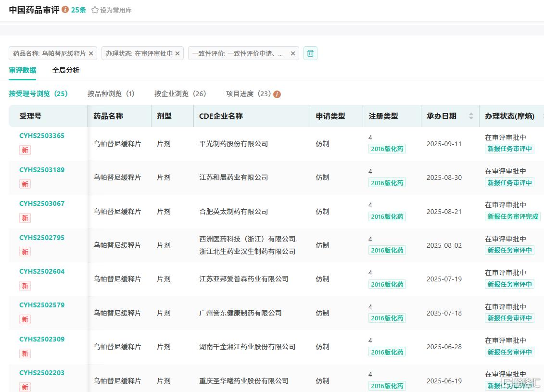
Task: Click 2016版化药 tag in 江苏和晨药业 row
Action: pos(387,183)
